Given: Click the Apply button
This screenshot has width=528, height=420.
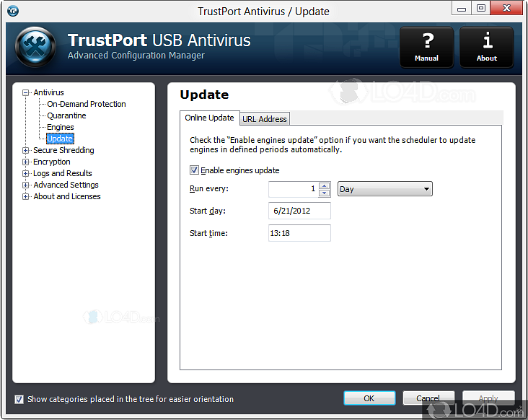Looking at the screenshot, I should [488, 398].
